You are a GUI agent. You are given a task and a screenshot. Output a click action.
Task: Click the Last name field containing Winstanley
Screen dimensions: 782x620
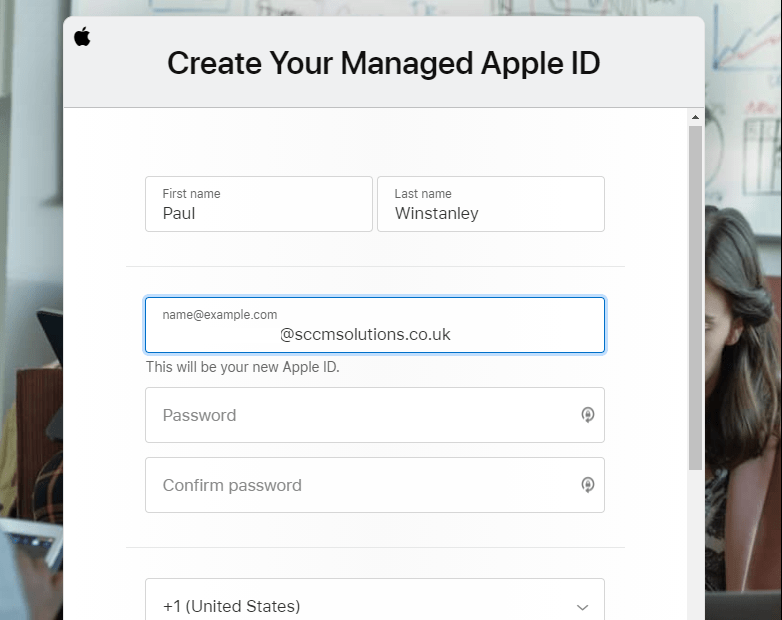tap(490, 212)
